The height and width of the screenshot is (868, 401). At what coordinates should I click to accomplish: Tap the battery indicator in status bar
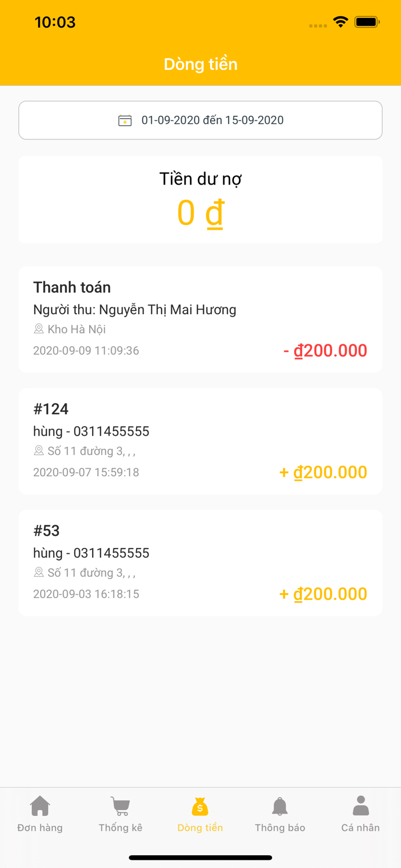[x=367, y=22]
